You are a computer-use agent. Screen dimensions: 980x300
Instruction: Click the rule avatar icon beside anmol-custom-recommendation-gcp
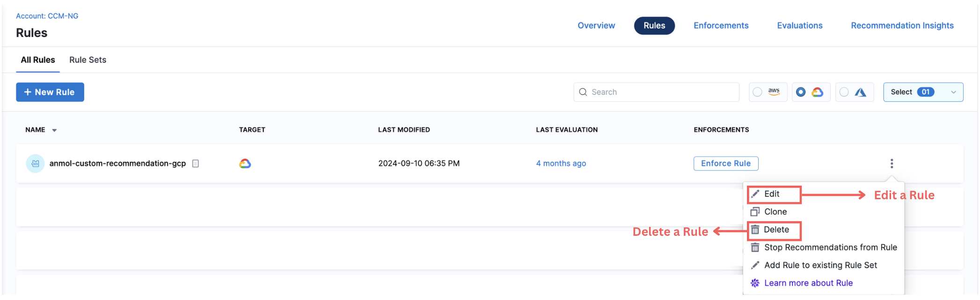pyautogui.click(x=35, y=164)
